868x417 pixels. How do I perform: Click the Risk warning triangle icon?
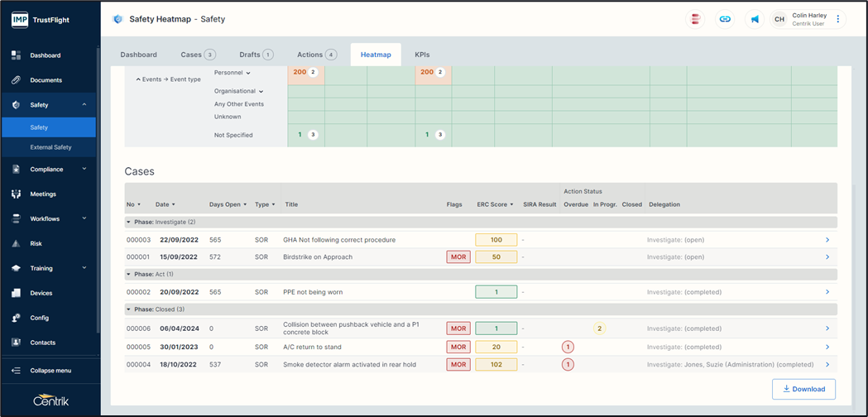coord(16,244)
